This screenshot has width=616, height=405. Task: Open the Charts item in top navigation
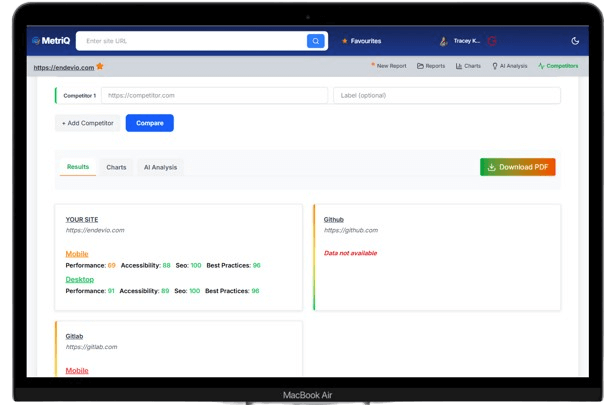click(468, 66)
